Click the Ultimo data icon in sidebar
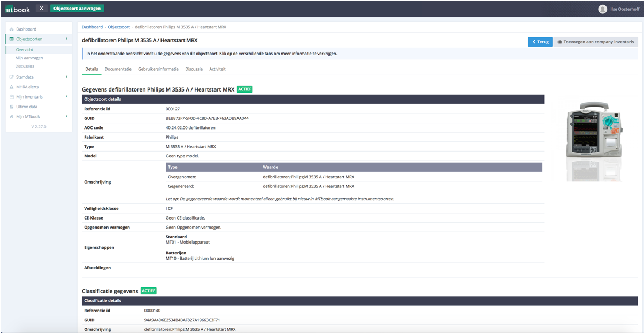The width and height of the screenshot is (644, 333). tap(12, 107)
